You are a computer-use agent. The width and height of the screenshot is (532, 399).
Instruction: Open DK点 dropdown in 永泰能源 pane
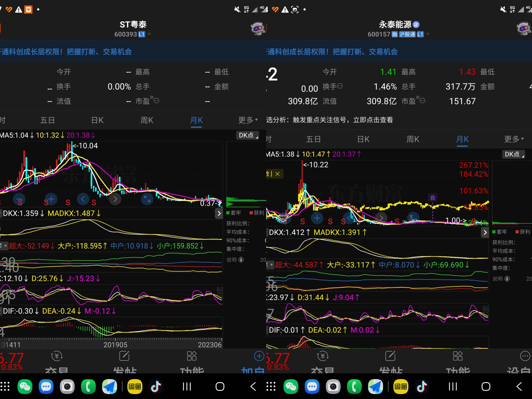click(514, 154)
